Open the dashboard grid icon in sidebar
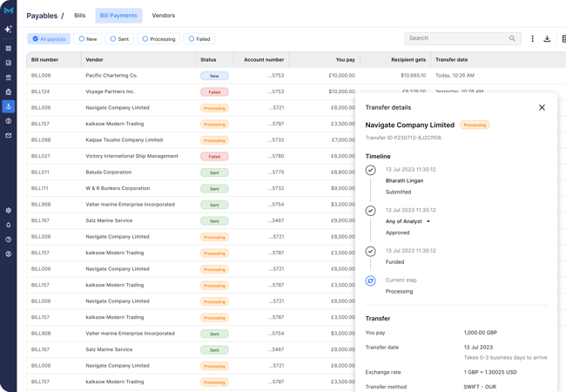Image resolution: width=566 pixels, height=392 pixels. (9, 49)
